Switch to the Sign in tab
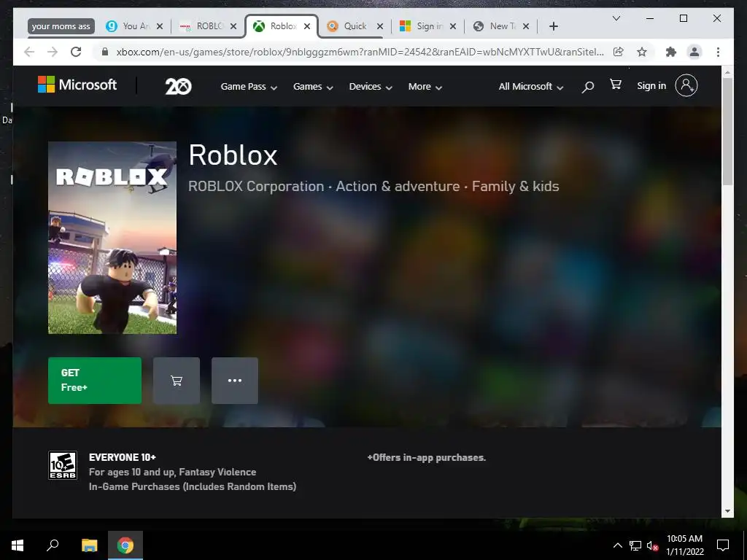The width and height of the screenshot is (747, 560). [428, 26]
